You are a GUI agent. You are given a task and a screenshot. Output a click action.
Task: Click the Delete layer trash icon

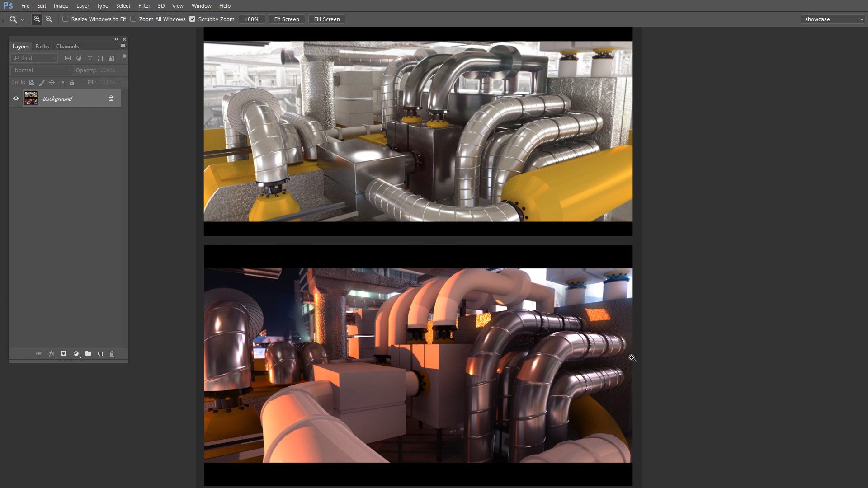pyautogui.click(x=112, y=354)
